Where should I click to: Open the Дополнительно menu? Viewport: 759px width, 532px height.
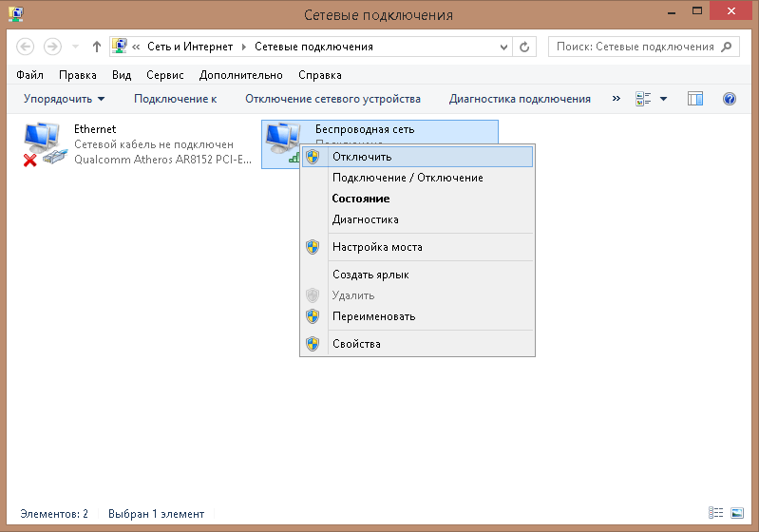click(x=240, y=75)
